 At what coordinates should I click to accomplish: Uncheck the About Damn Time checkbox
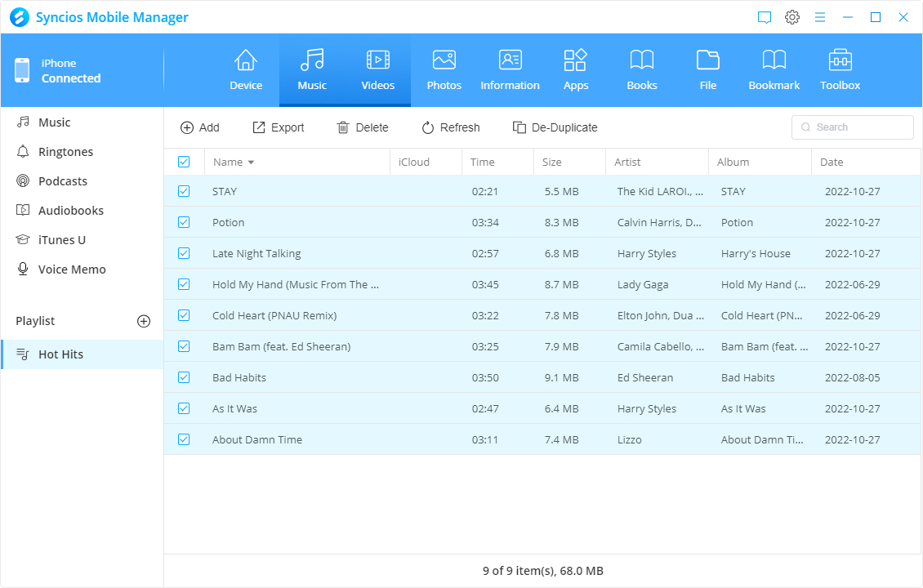(184, 439)
